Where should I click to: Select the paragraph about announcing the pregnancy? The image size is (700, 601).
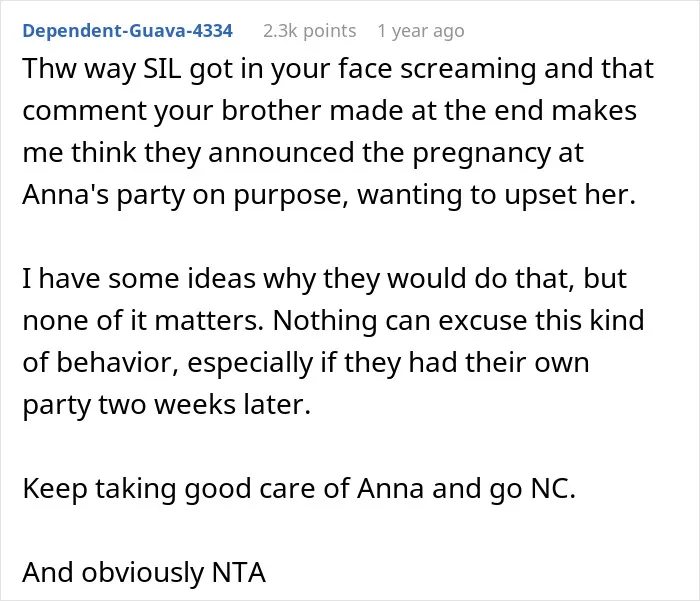(338, 132)
